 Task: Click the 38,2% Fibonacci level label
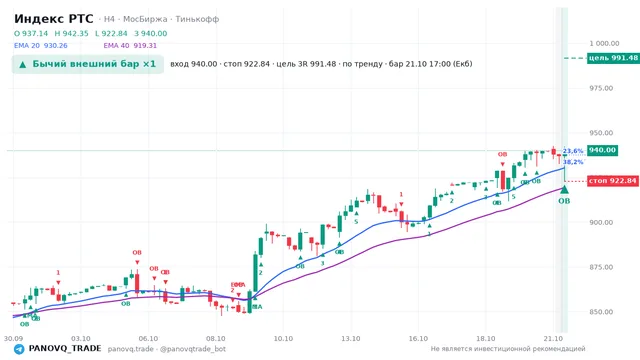[573, 162]
